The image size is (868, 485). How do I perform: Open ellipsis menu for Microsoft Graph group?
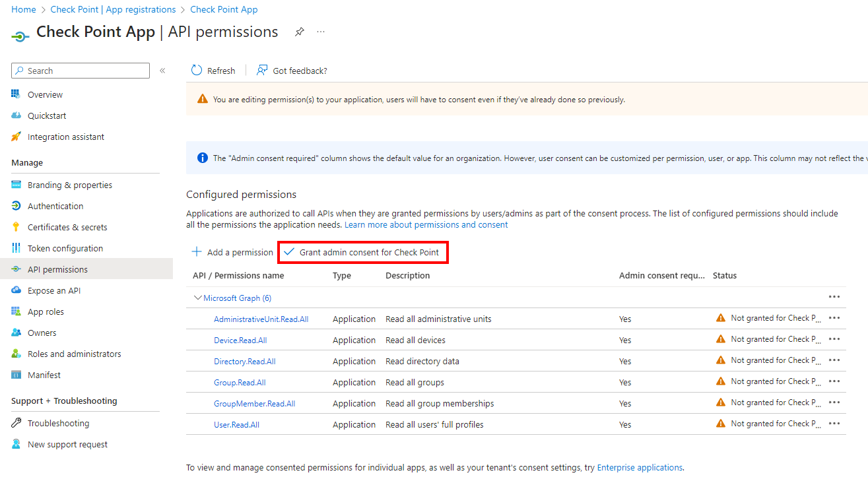(x=834, y=297)
